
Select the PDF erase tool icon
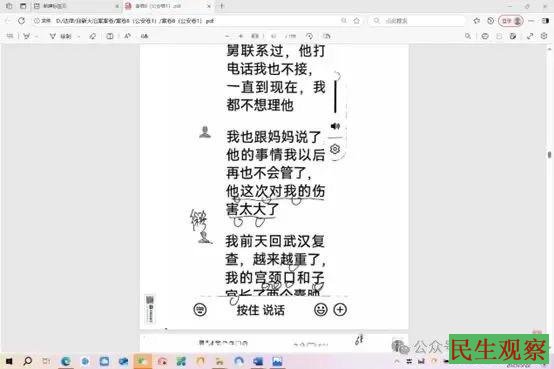(93, 36)
